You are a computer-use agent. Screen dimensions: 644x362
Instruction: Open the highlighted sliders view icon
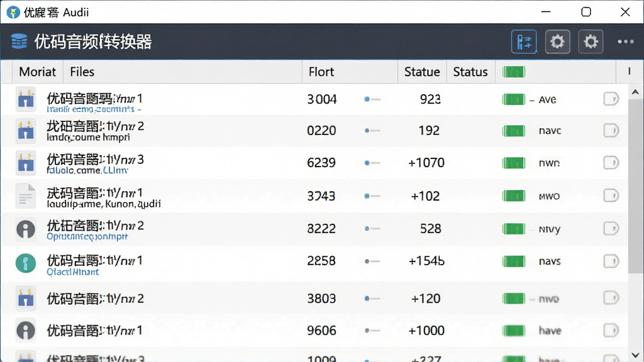[524, 41]
